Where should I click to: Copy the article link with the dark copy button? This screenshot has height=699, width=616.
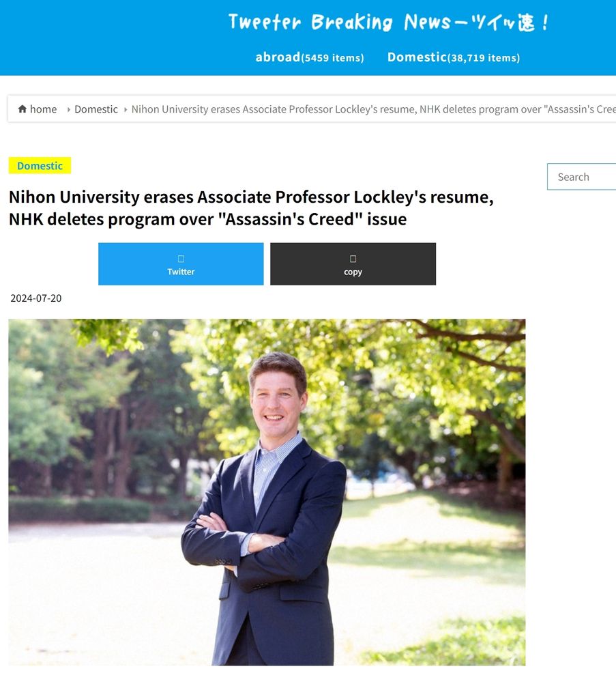(353, 264)
